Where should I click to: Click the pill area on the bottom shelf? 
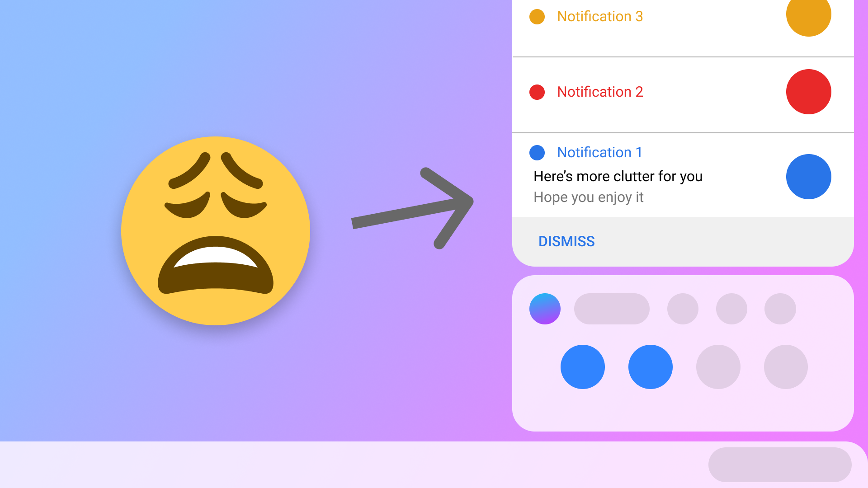click(780, 465)
